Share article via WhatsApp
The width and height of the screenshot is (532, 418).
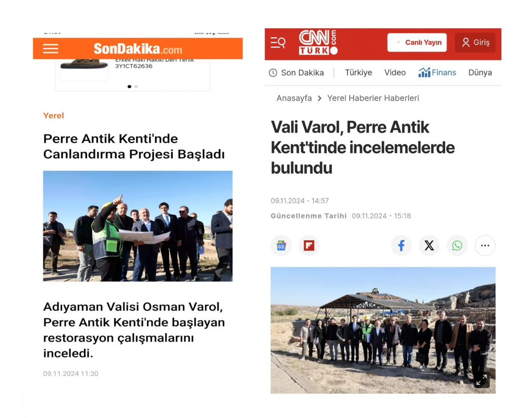(x=457, y=246)
